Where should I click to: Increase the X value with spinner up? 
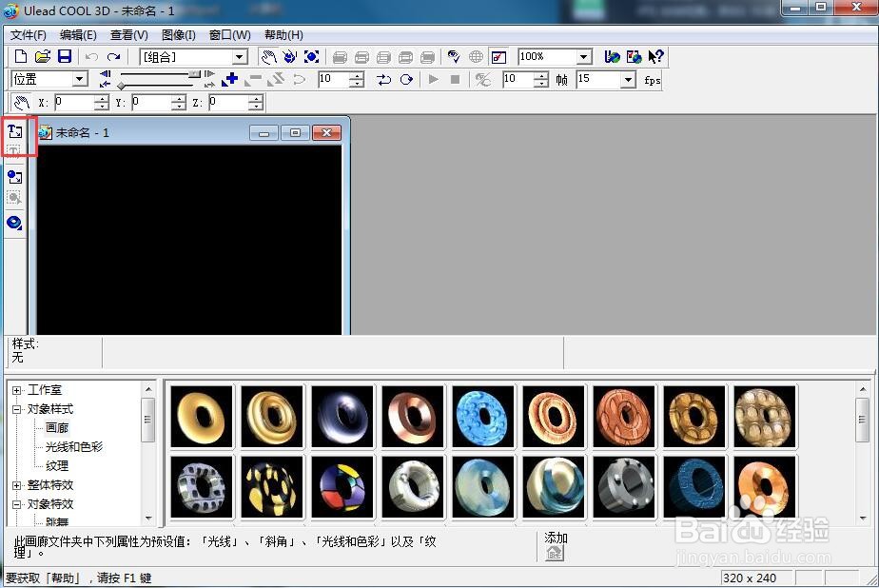tap(102, 99)
